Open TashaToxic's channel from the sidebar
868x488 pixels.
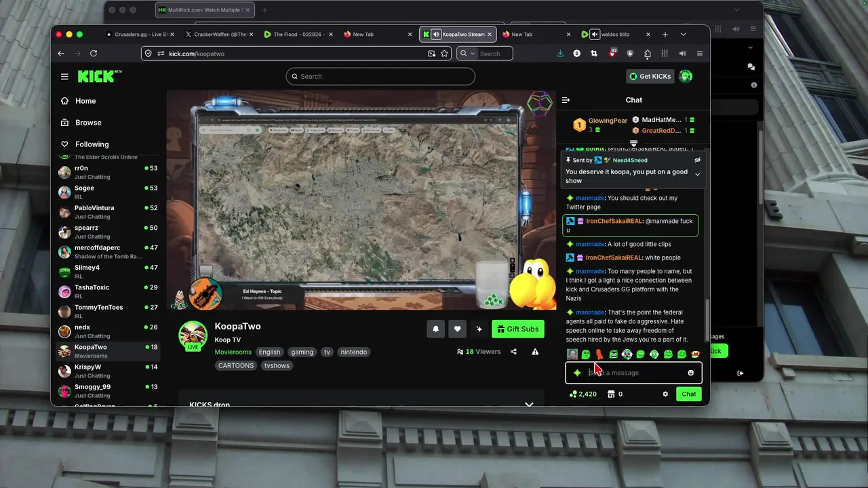pyautogui.click(x=108, y=291)
